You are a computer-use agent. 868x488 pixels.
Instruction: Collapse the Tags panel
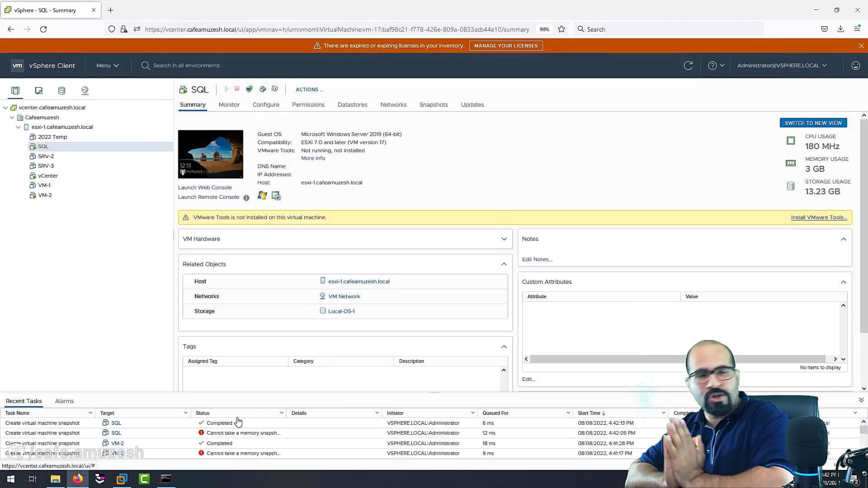tap(504, 347)
